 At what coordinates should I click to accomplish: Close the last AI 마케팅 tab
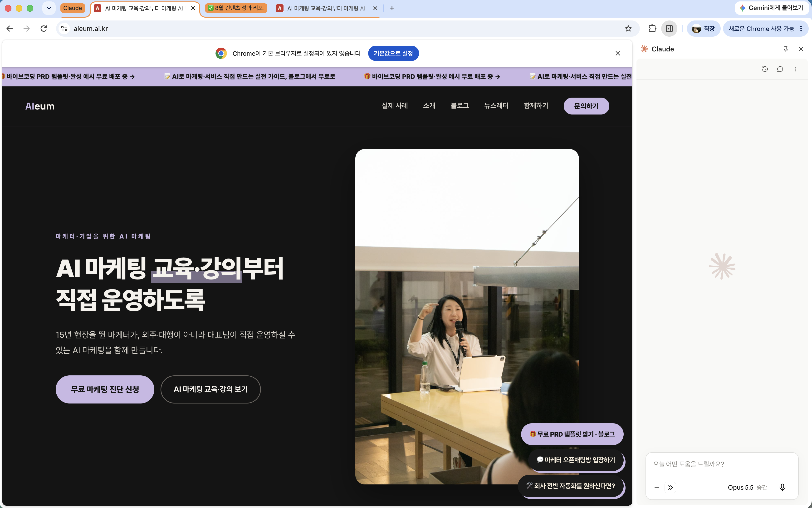coord(375,8)
